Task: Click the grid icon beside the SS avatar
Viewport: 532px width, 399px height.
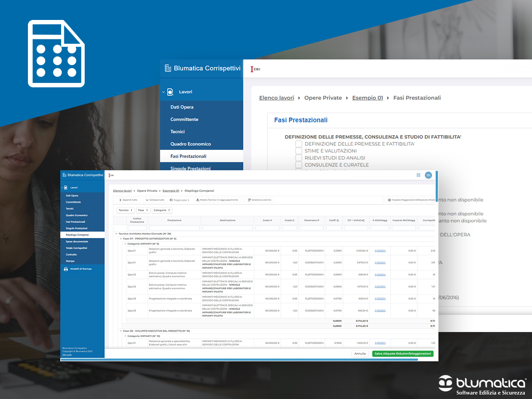Action: 418,175
